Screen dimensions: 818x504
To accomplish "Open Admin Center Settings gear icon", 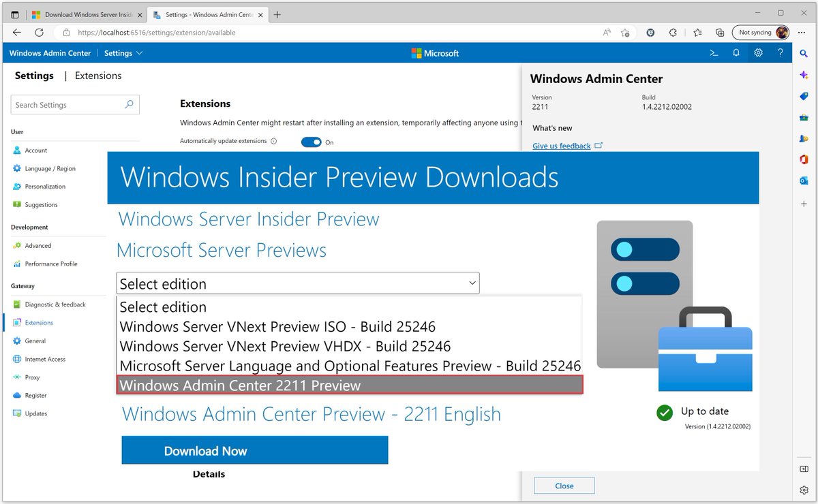I will pyautogui.click(x=758, y=52).
